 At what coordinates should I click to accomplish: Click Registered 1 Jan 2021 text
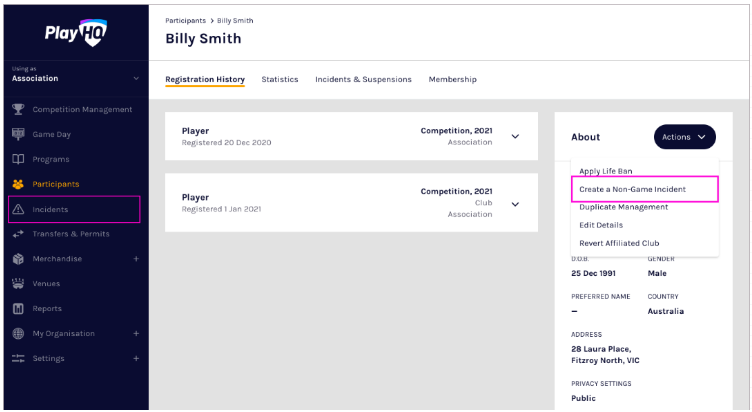point(221,209)
